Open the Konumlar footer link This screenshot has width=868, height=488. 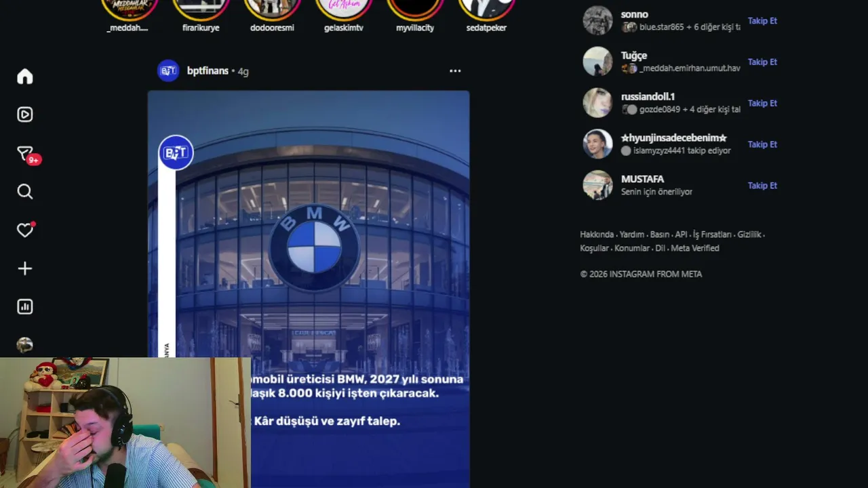click(x=632, y=248)
